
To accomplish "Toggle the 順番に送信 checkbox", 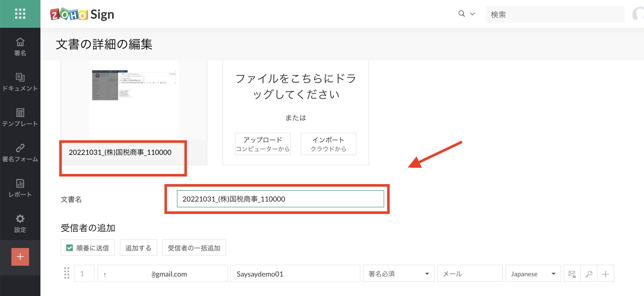I will tap(70, 248).
